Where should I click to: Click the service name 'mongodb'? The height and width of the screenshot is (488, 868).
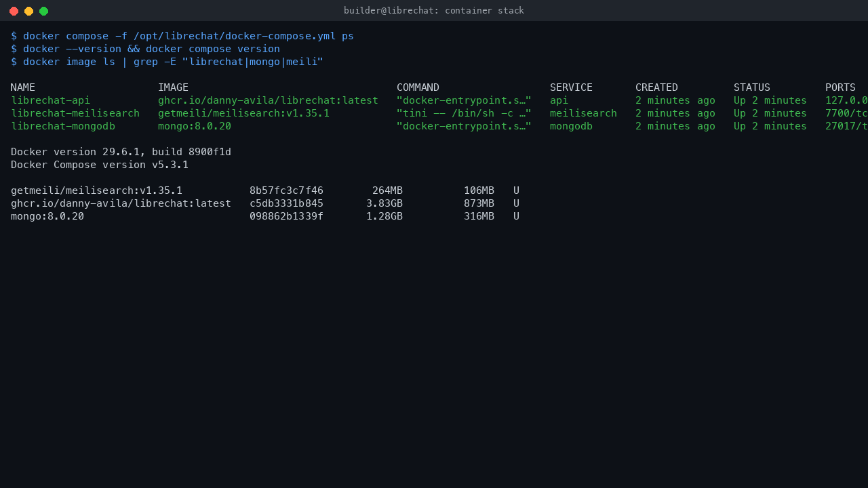point(571,126)
